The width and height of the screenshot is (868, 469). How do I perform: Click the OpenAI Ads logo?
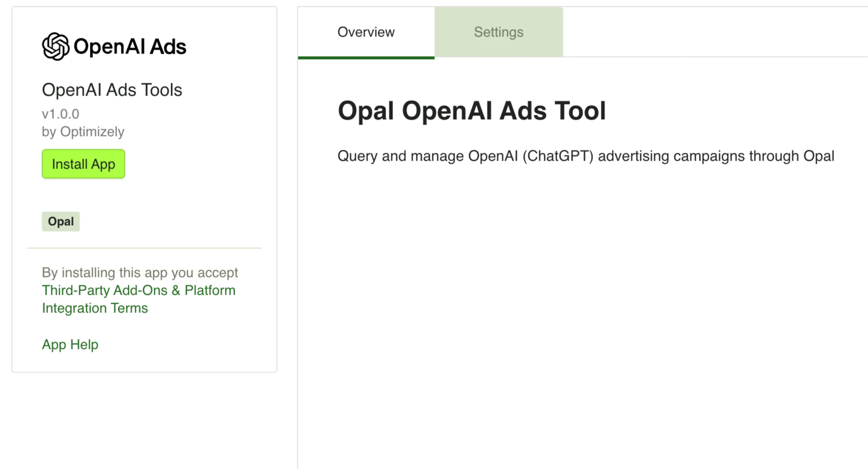tap(114, 46)
